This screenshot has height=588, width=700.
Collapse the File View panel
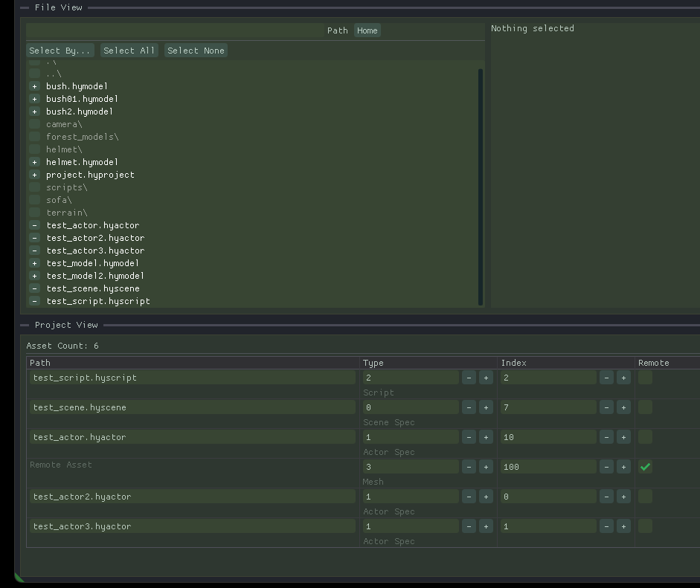(25, 7)
